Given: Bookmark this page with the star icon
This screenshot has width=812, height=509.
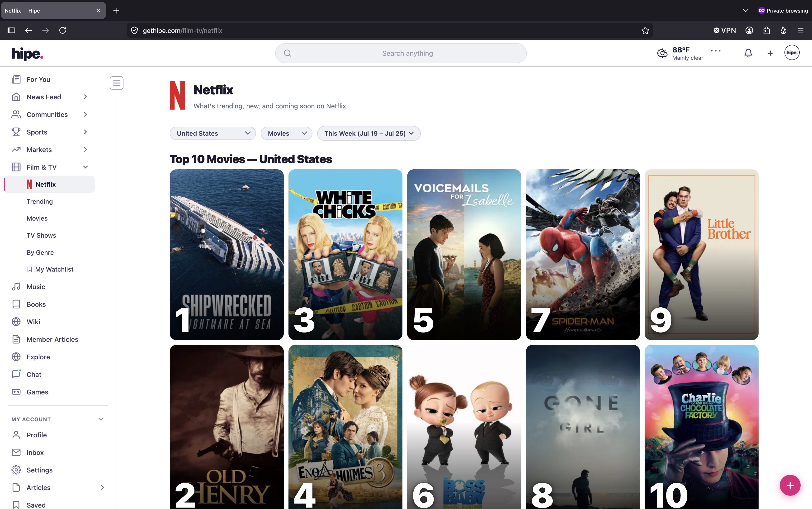Looking at the screenshot, I should click(645, 31).
